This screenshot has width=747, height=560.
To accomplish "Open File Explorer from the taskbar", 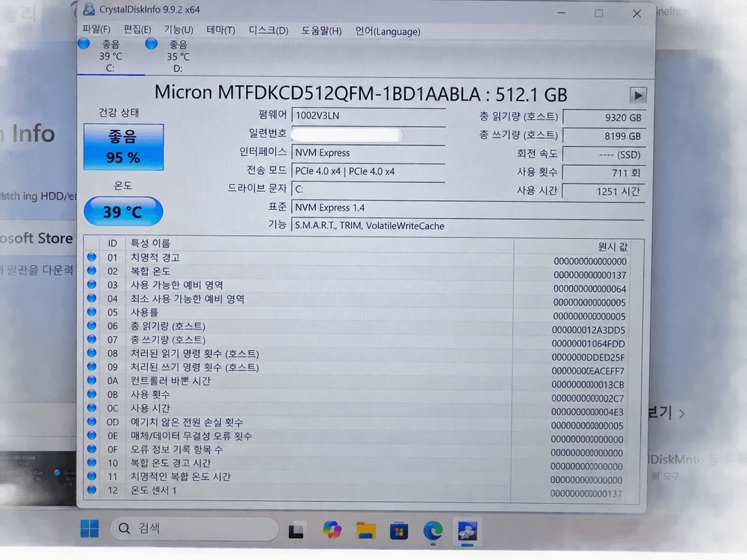I will coord(366,530).
